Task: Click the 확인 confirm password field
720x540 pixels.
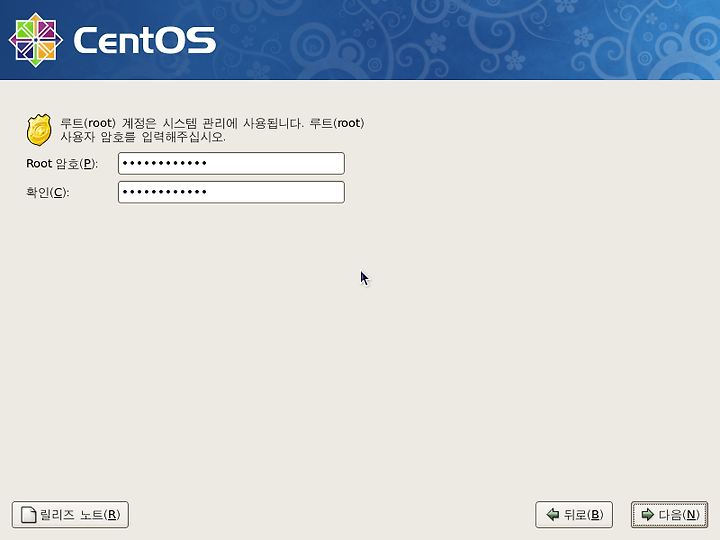Action: point(231,192)
